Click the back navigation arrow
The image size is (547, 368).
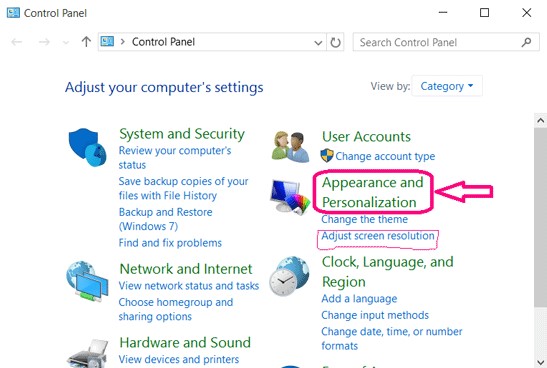[16, 42]
